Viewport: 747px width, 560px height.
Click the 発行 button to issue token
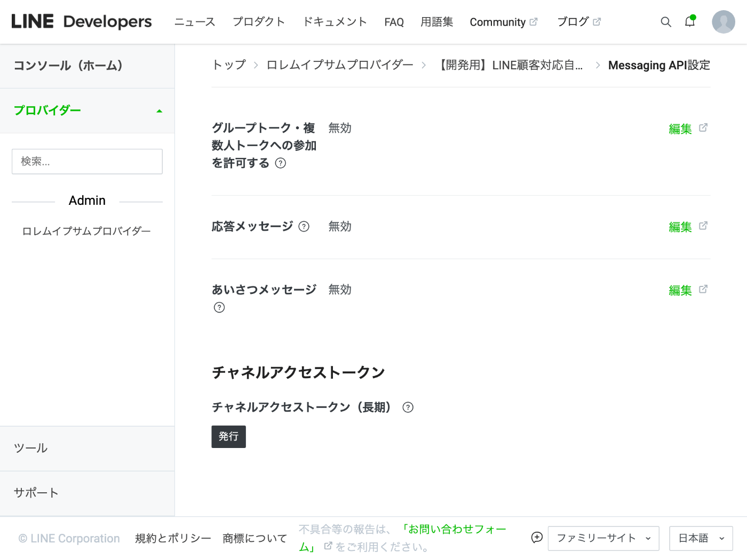click(x=228, y=437)
